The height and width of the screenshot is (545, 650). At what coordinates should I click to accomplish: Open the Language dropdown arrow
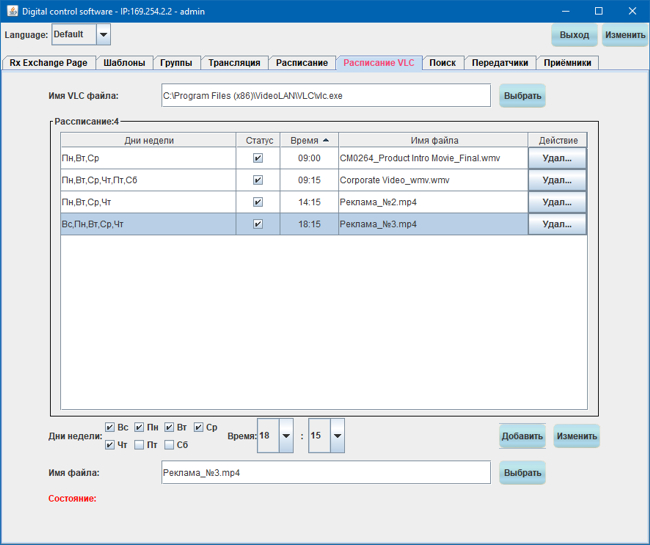pos(103,34)
